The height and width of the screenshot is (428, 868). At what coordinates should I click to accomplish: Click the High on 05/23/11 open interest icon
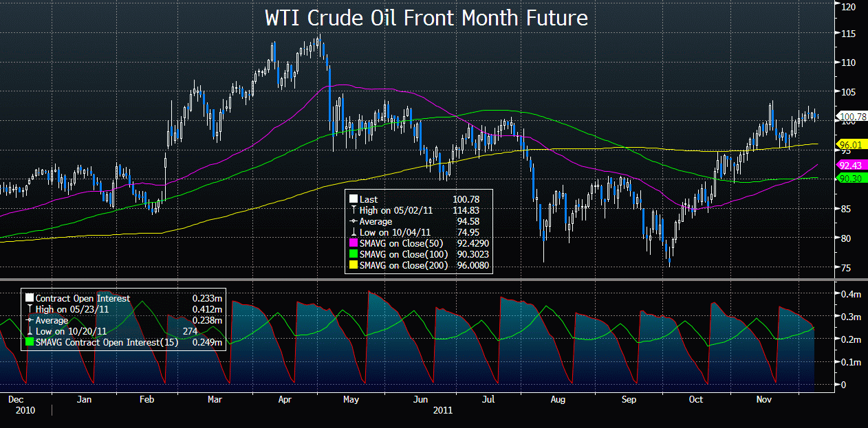click(x=30, y=309)
